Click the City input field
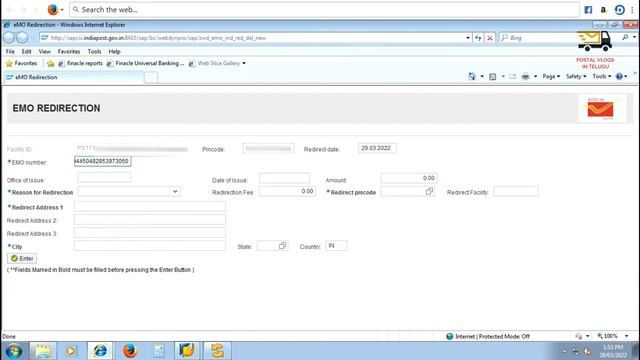Image resolution: width=640 pixels, height=360 pixels. (x=149, y=246)
